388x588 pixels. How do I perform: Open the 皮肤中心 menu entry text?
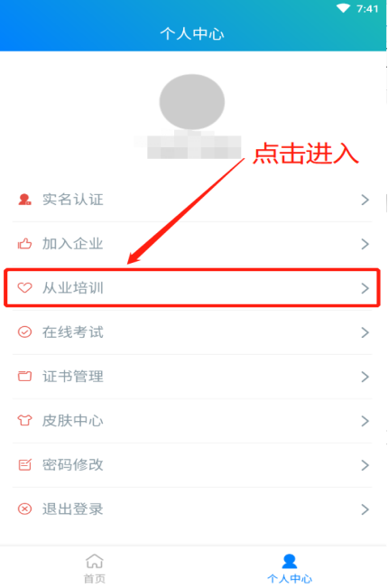pyautogui.click(x=73, y=420)
